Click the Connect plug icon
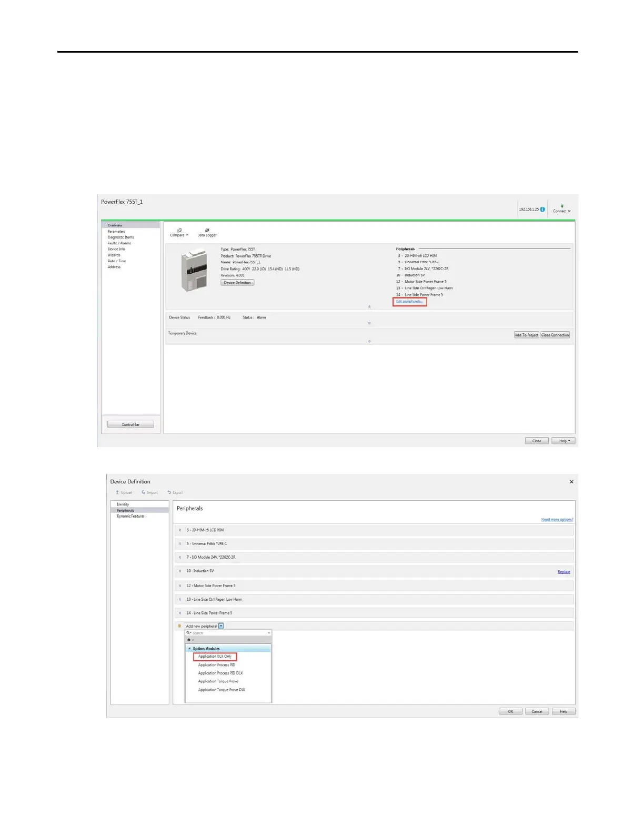The image size is (644, 834). [562, 206]
